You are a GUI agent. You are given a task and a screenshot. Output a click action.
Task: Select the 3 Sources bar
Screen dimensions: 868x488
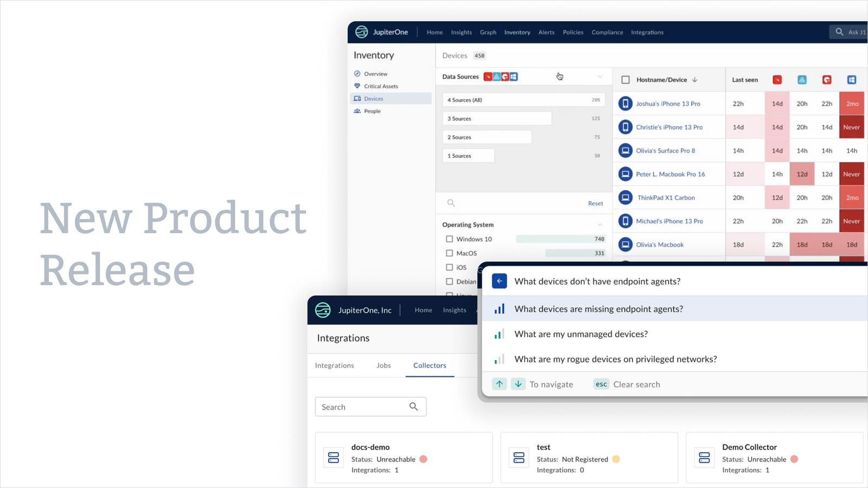point(497,119)
